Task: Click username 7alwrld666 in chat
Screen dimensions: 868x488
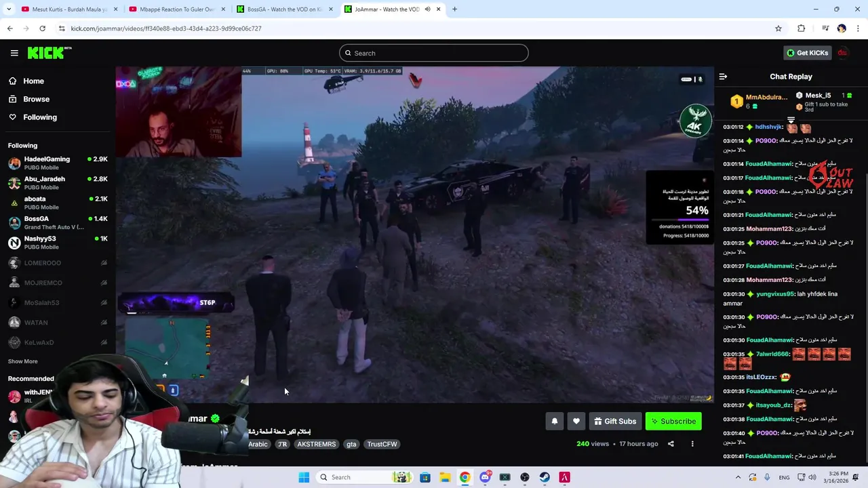Action: pos(772,354)
